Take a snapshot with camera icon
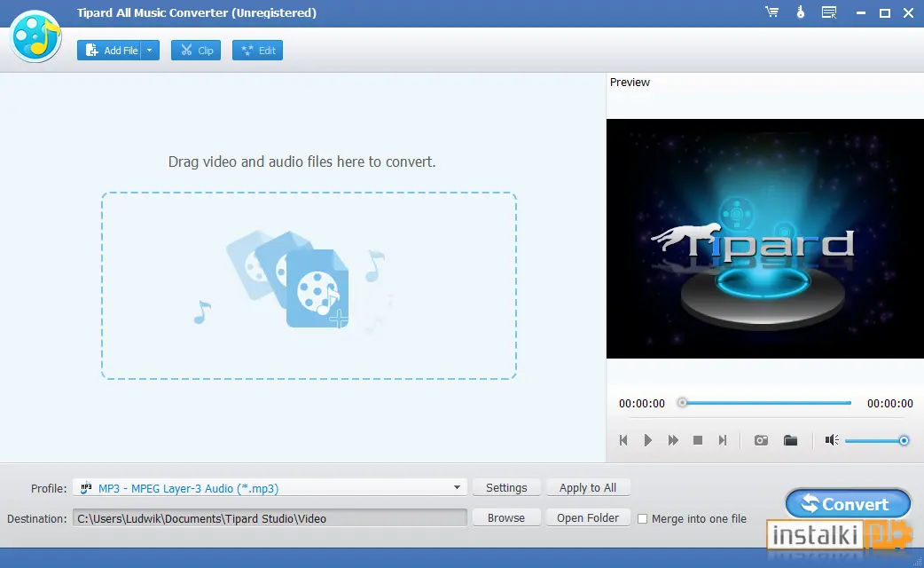Viewport: 924px width, 568px height. click(x=761, y=440)
